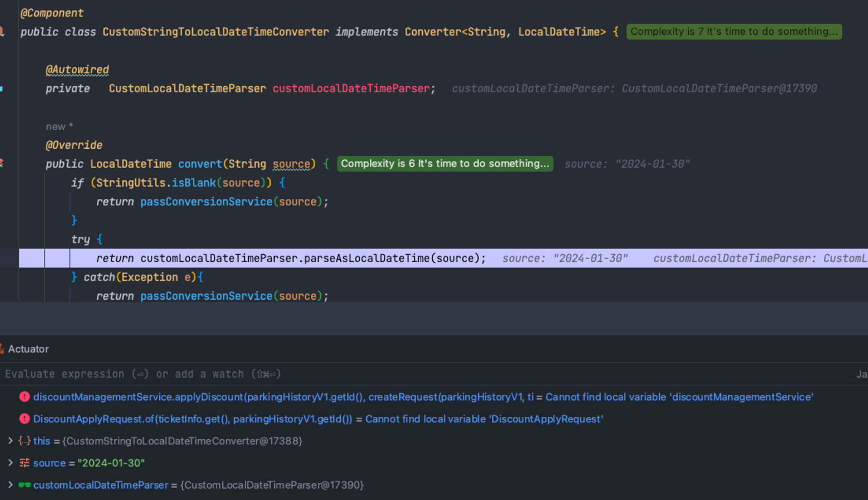Click the red error icon beside discountManagementService watch
Image resolution: width=868 pixels, height=500 pixels.
coord(24,397)
